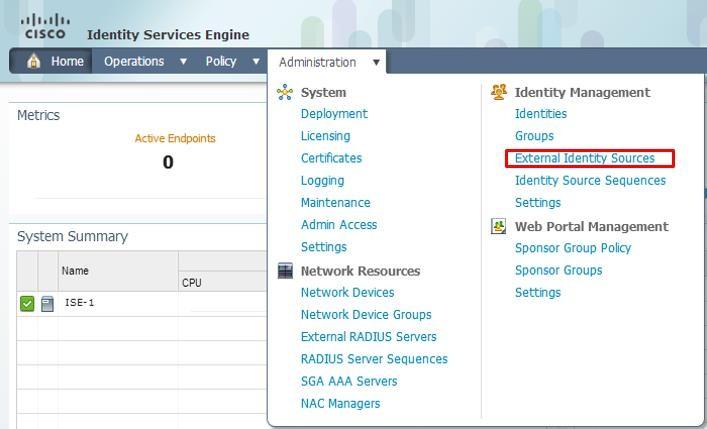Open SGA AAA Servers
Viewport: 707px width, 429px height.
click(x=349, y=381)
